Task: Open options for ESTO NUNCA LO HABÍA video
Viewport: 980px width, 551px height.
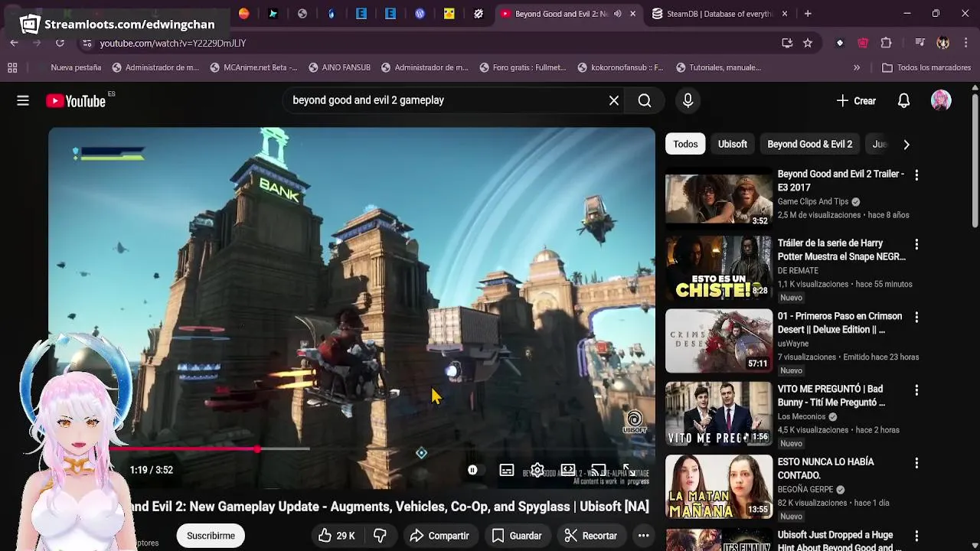Action: point(916,463)
